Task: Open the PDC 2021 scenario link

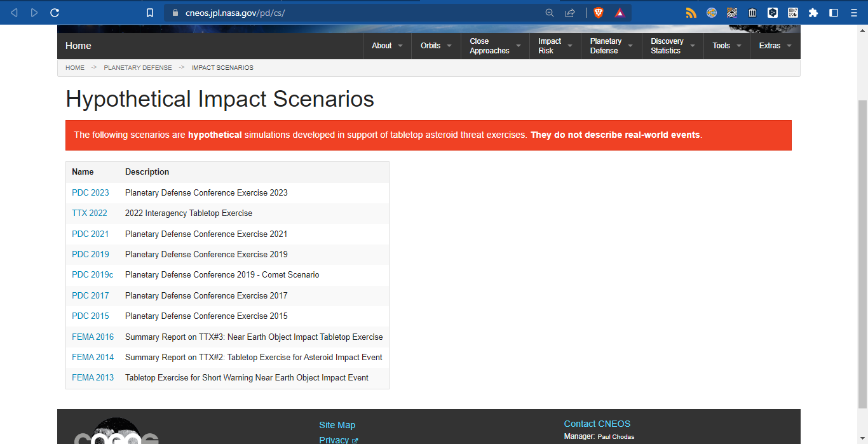Action: [x=90, y=234]
